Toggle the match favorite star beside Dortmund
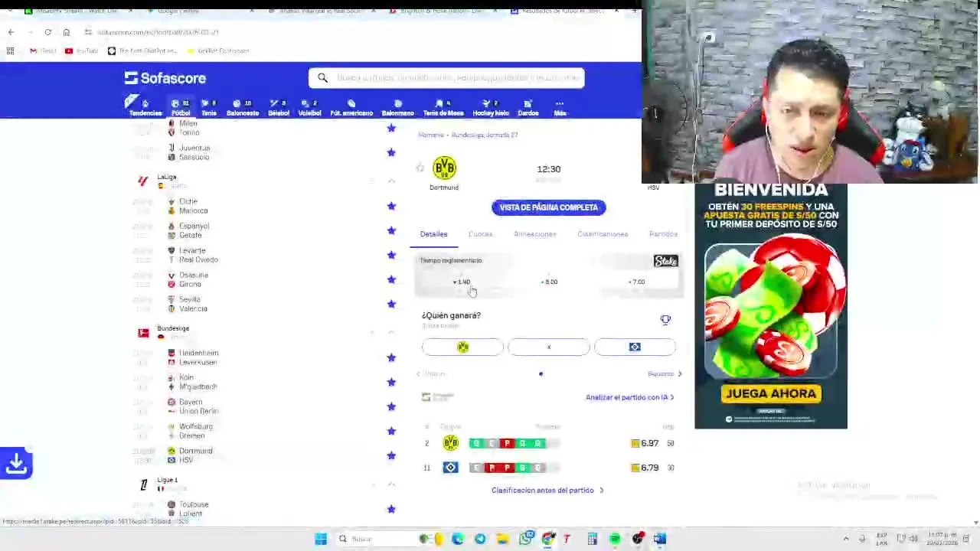This screenshot has width=980, height=551. (420, 168)
